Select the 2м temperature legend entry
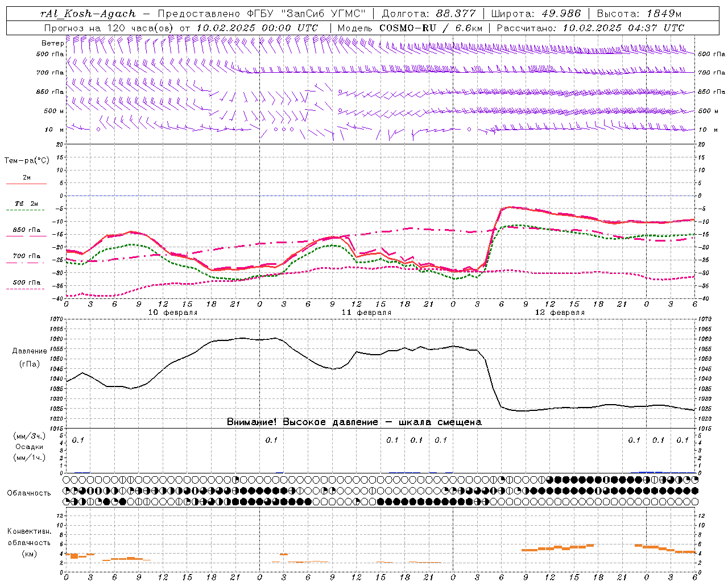Image resolution: width=728 pixels, height=582 pixels. point(27,178)
